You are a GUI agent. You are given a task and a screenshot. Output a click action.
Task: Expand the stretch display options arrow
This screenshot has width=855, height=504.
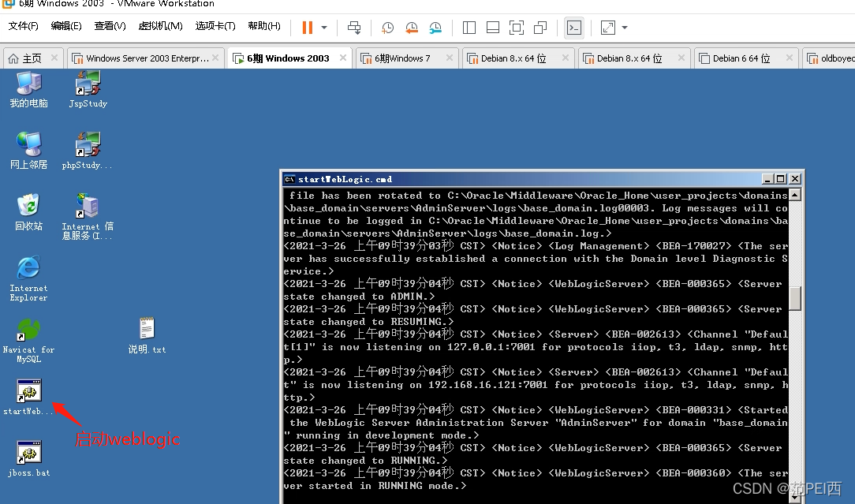click(625, 28)
